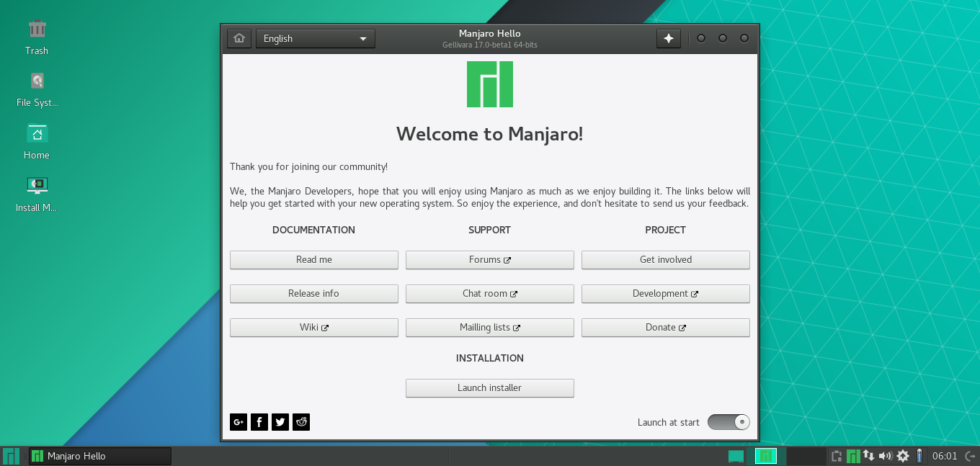This screenshot has height=466, width=980.
Task: Open the Manjaro menu in the taskbar
Action: click(x=10, y=456)
